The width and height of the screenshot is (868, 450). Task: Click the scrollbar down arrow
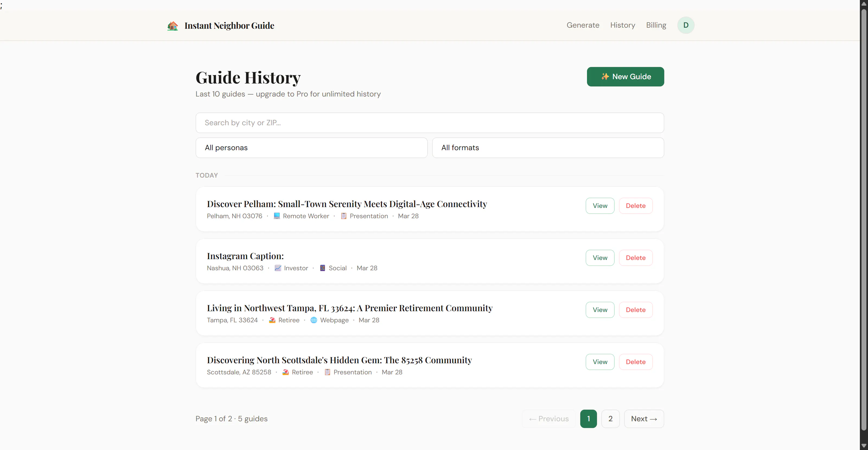tap(864, 446)
